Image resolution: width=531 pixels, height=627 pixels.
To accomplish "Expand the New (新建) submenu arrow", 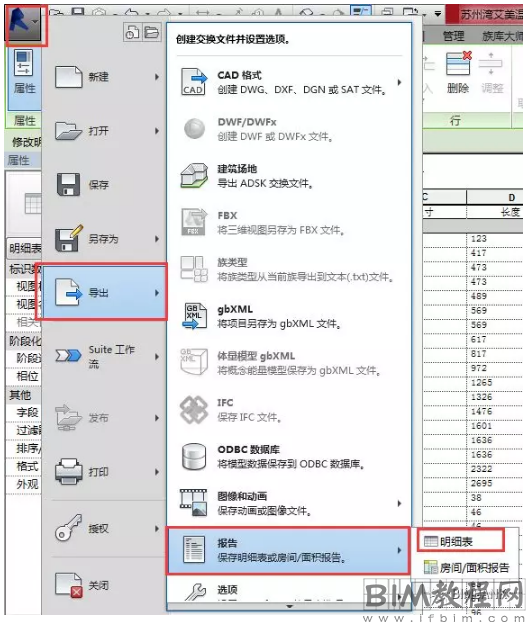I will click(157, 77).
